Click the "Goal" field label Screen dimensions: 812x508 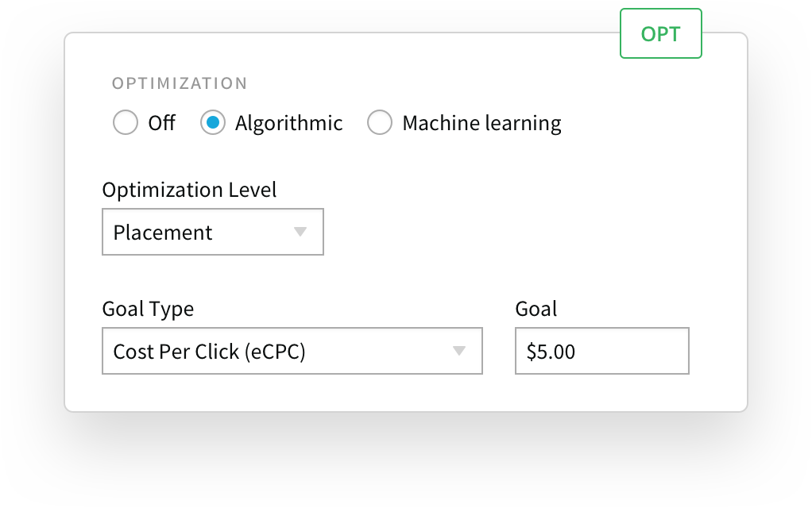tap(536, 309)
